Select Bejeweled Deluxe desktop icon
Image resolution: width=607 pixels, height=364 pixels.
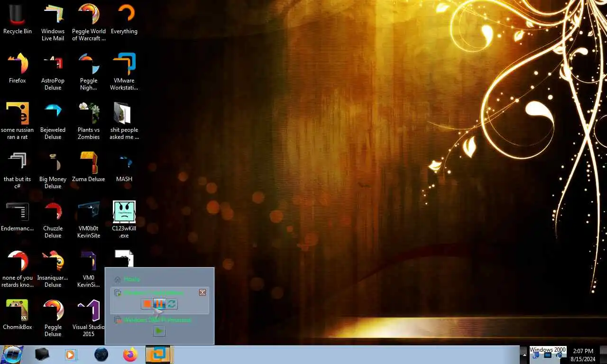53,121
